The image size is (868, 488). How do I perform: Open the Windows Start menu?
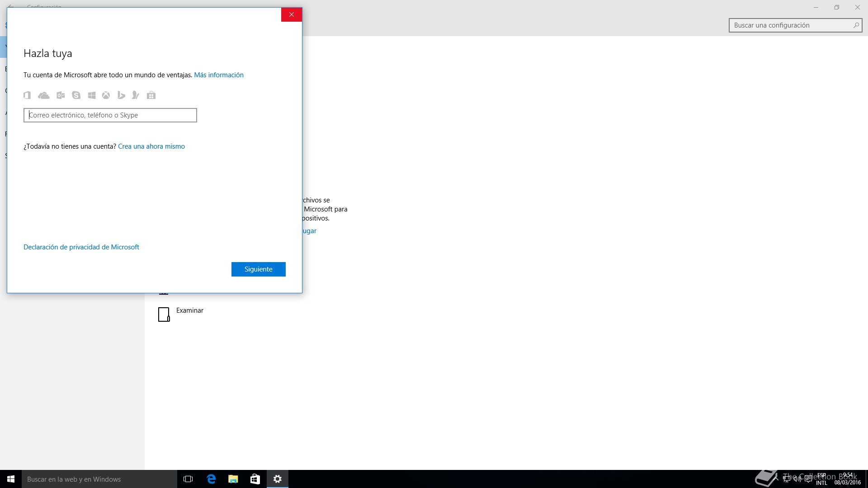[11, 479]
